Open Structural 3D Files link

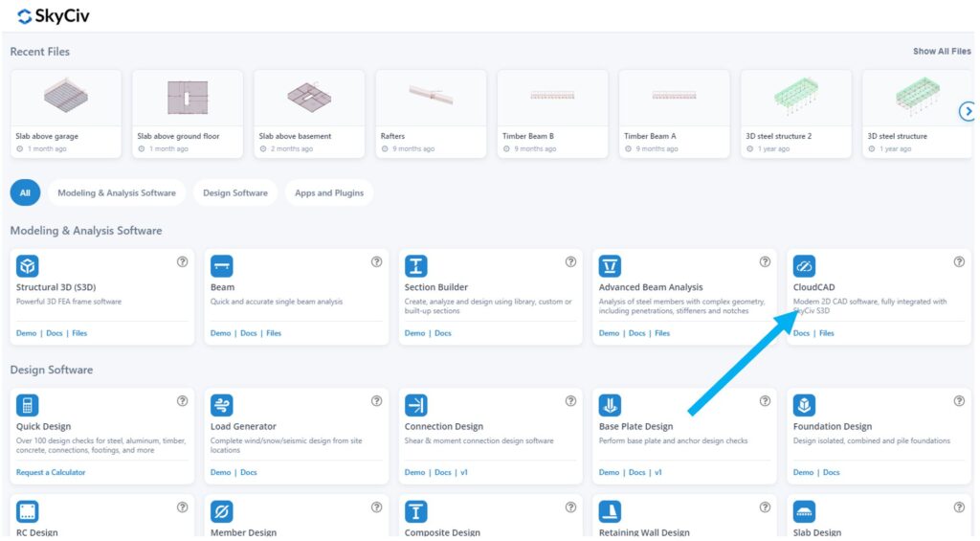coord(79,333)
